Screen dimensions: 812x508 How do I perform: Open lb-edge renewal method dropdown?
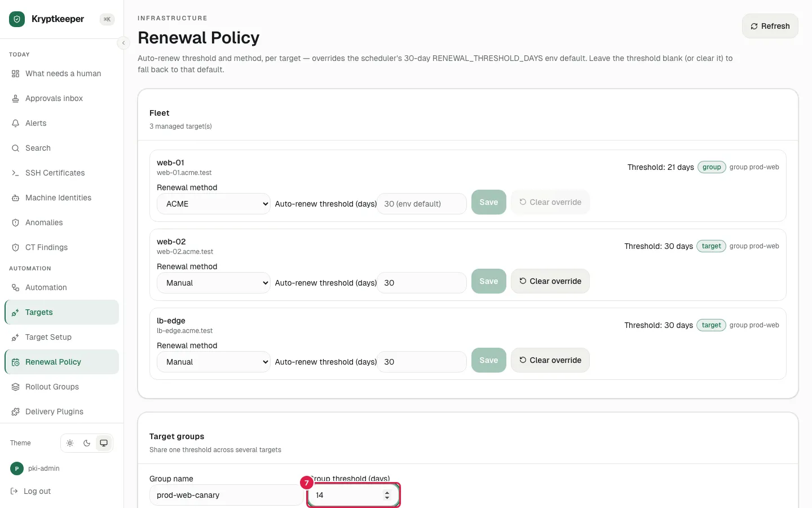point(214,362)
